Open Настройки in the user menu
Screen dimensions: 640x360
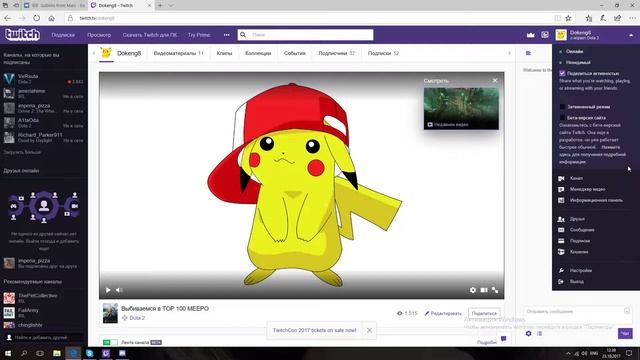[580, 271]
